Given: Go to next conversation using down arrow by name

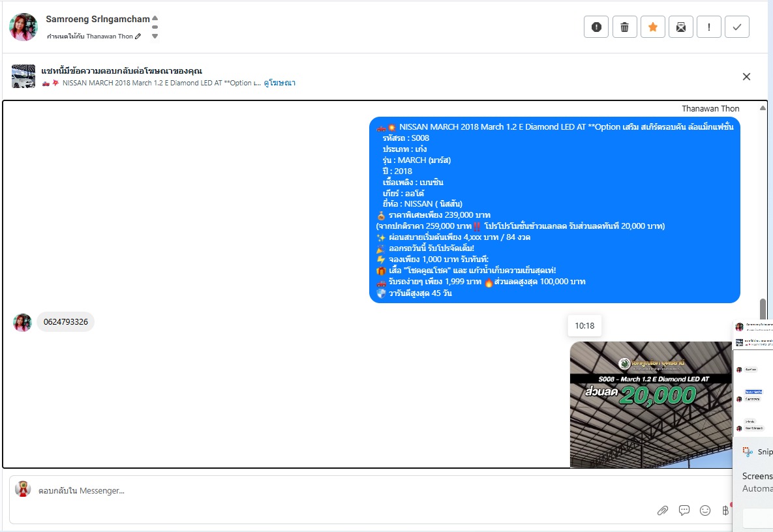Looking at the screenshot, I should [x=155, y=36].
